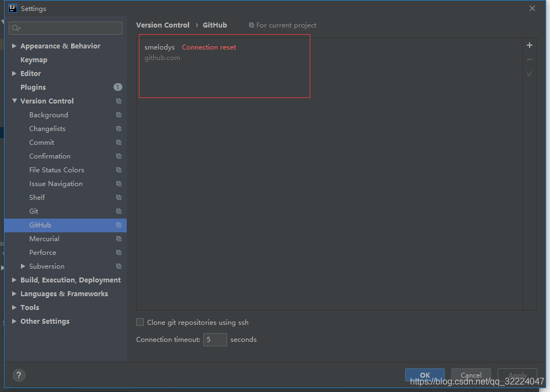
Task: Enable Clone git repositories using ssh
Action: tap(140, 322)
